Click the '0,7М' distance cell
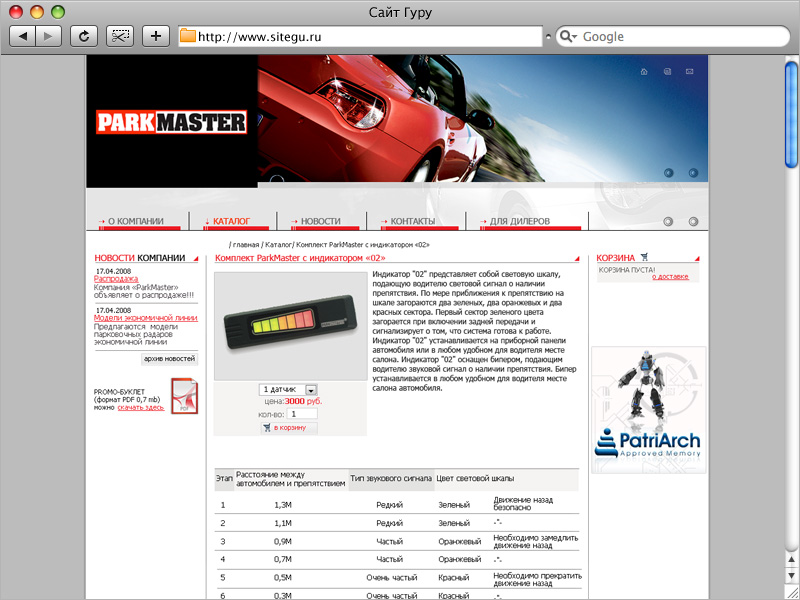 pyautogui.click(x=283, y=559)
